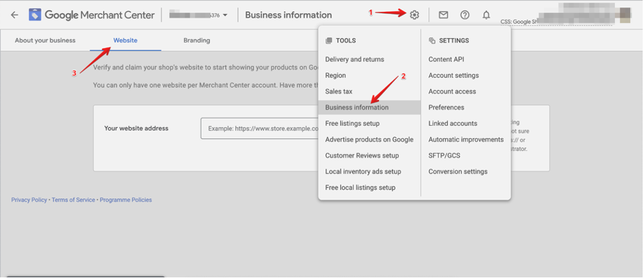Open the settings gear icon
The height and width of the screenshot is (278, 644).
415,14
